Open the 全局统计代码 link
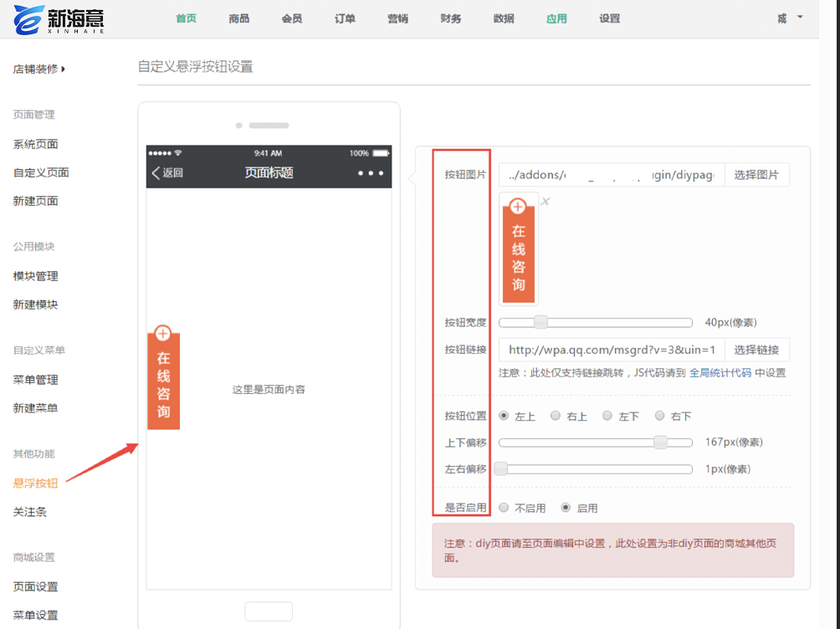The height and width of the screenshot is (629, 840). pyautogui.click(x=720, y=373)
